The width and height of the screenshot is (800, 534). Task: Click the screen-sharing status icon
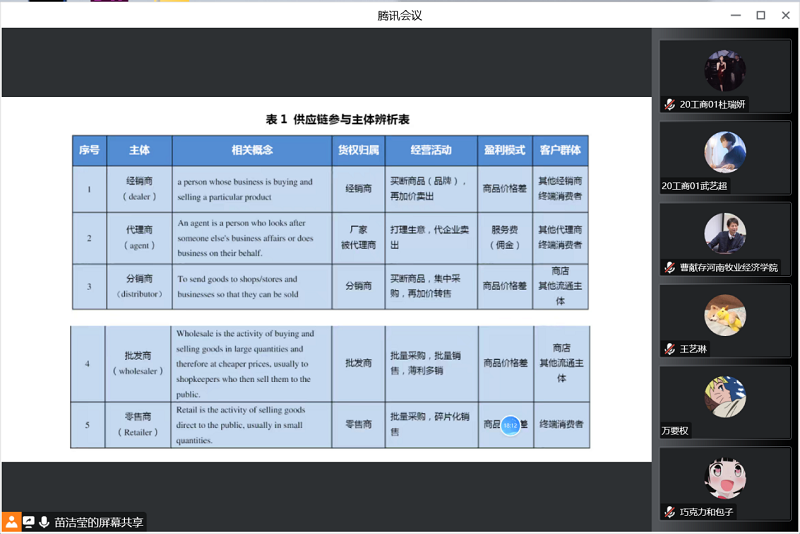click(x=28, y=522)
